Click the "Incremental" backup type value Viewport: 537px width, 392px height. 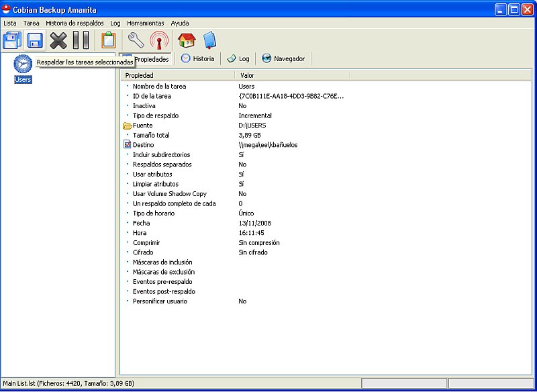click(255, 115)
